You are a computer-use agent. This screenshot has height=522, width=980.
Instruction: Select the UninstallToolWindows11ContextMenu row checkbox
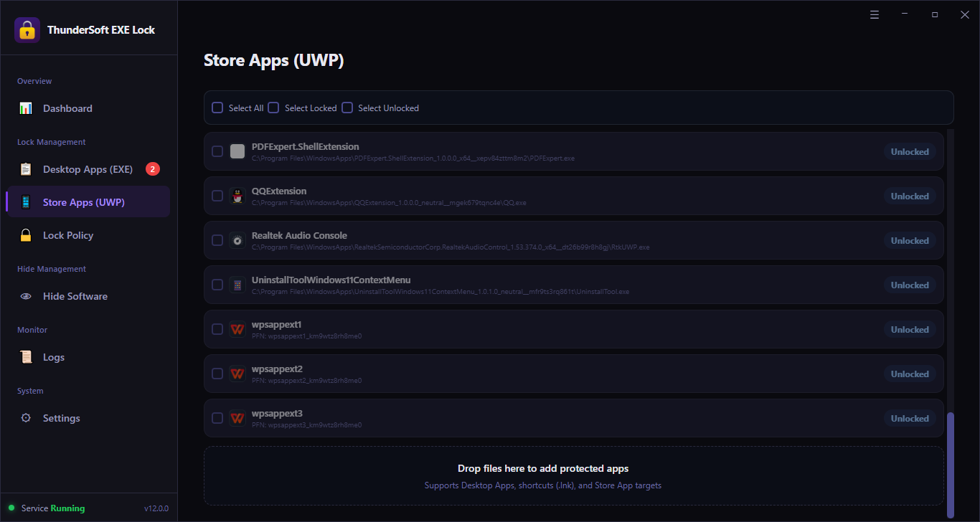tap(217, 285)
